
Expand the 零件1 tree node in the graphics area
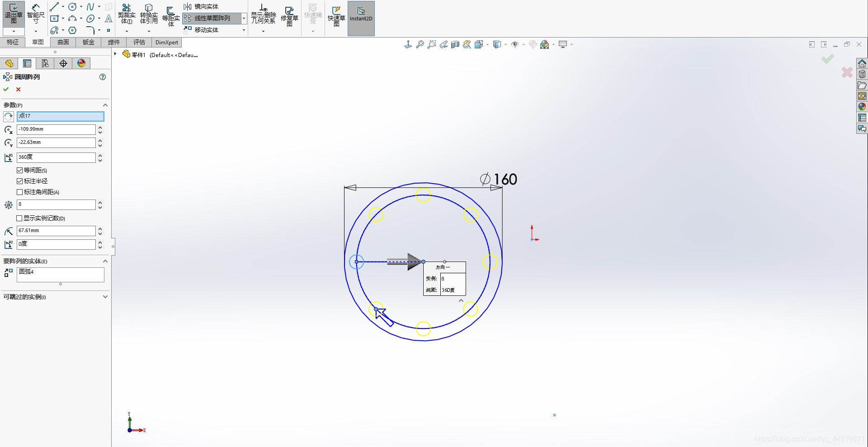(x=115, y=54)
